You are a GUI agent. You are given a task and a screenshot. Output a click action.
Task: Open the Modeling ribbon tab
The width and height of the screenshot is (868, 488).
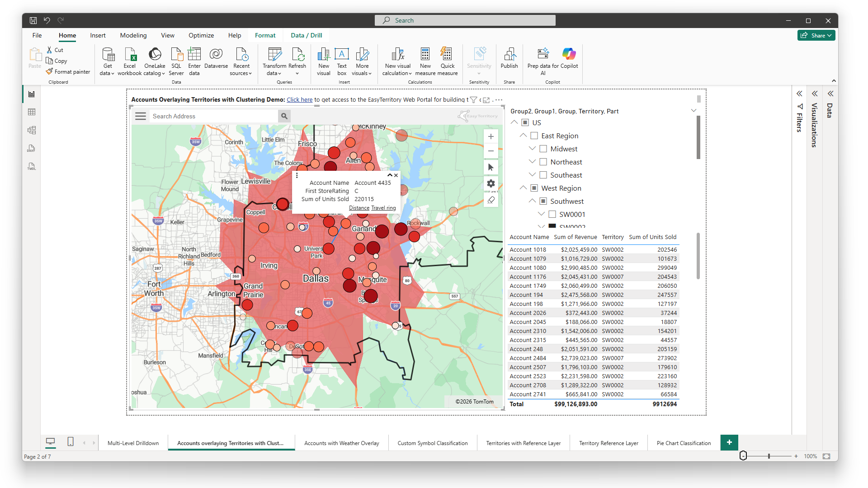tap(133, 35)
